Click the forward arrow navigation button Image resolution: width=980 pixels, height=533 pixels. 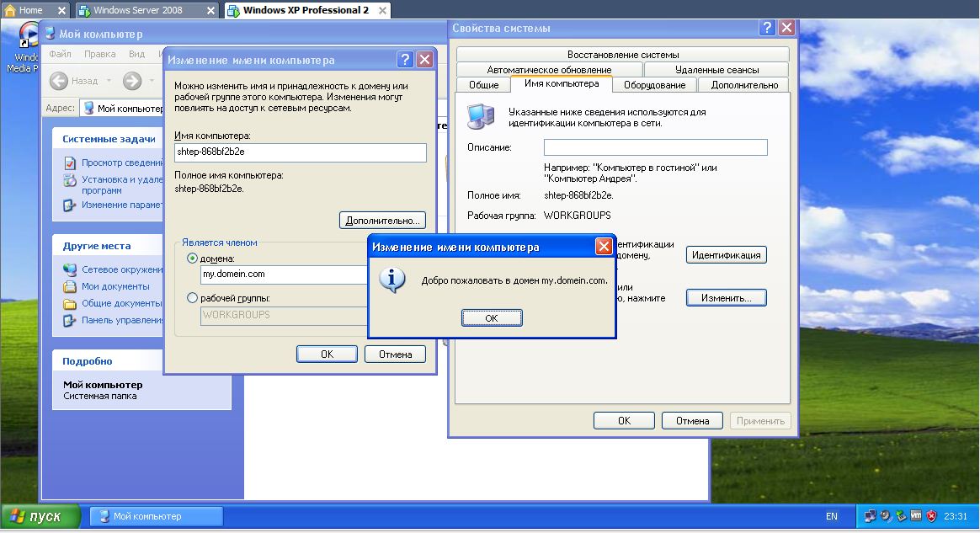point(132,81)
